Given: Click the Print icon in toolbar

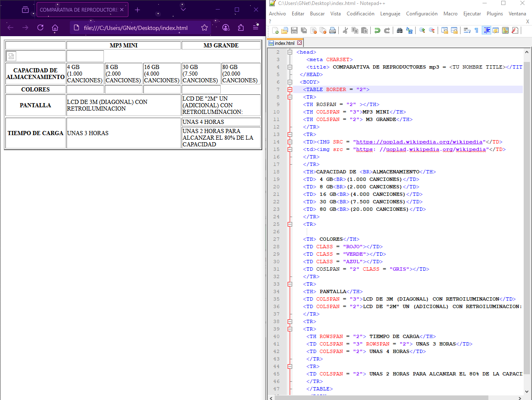Looking at the screenshot, I should [x=332, y=30].
